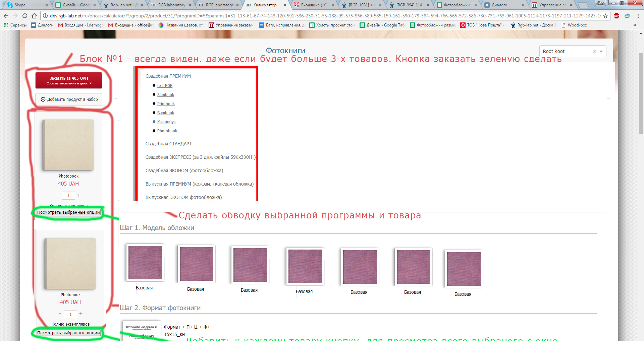The width and height of the screenshot is (644, 341).
Task: Open the Slimbook product link
Action: pos(166,95)
